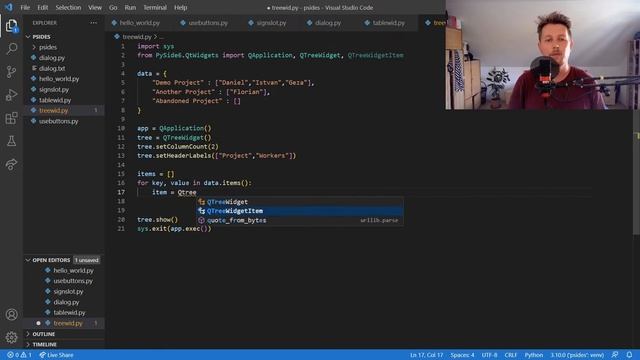Switch to the signslot.py editor tab
640x360 pixels.
pos(267,23)
